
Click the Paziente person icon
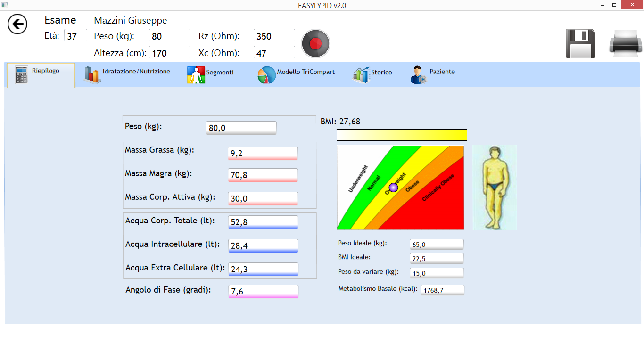point(419,75)
